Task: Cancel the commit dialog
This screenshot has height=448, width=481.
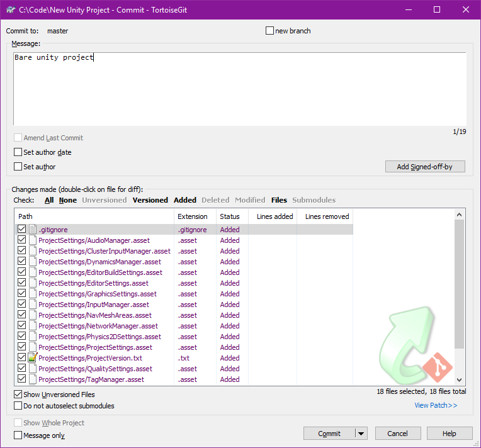Action: [x=398, y=434]
